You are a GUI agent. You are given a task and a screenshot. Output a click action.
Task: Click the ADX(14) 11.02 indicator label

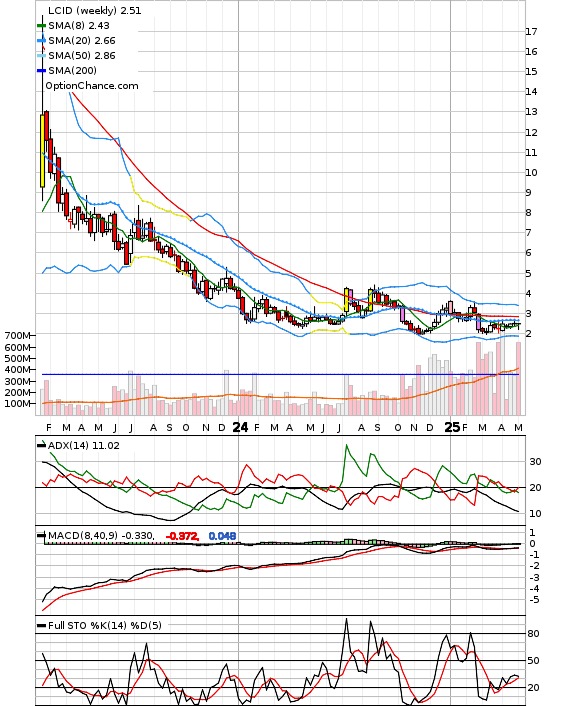point(84,445)
